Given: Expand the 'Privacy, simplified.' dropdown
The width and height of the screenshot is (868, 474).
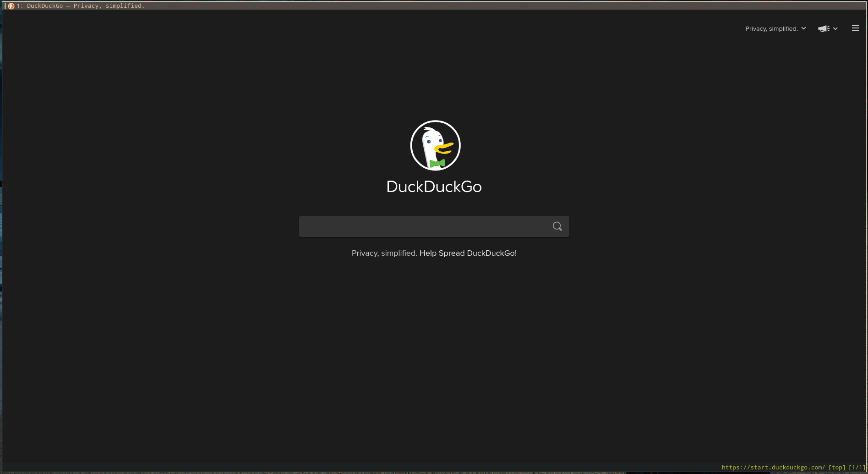Looking at the screenshot, I should click(775, 28).
